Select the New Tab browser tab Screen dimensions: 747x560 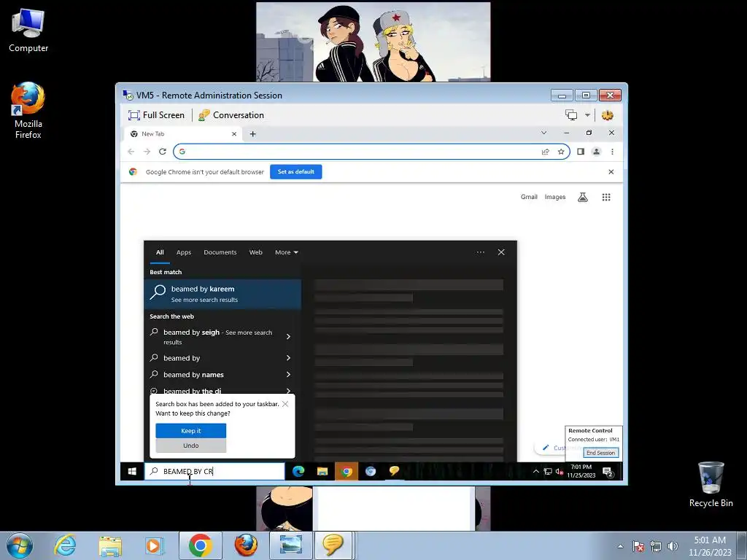[x=183, y=134]
